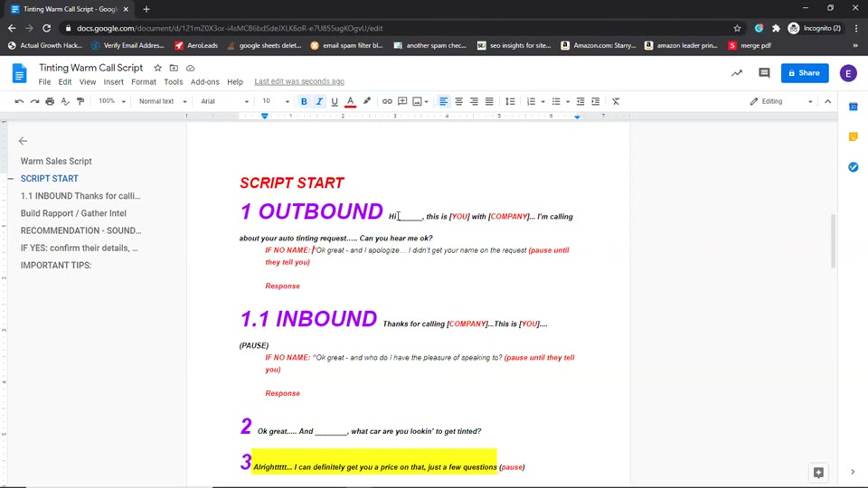Open the Tools menu

pos(174,82)
